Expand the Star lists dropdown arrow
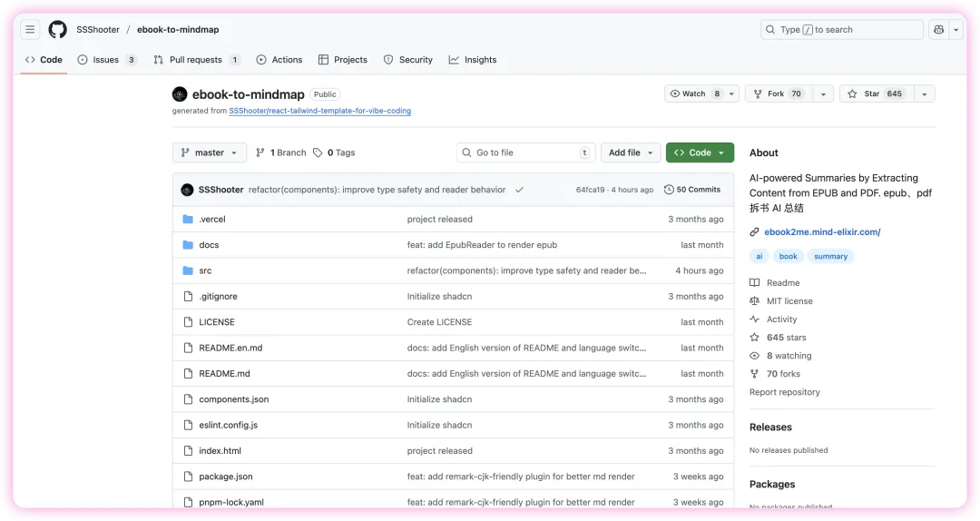980x521 pixels. pyautogui.click(x=924, y=93)
